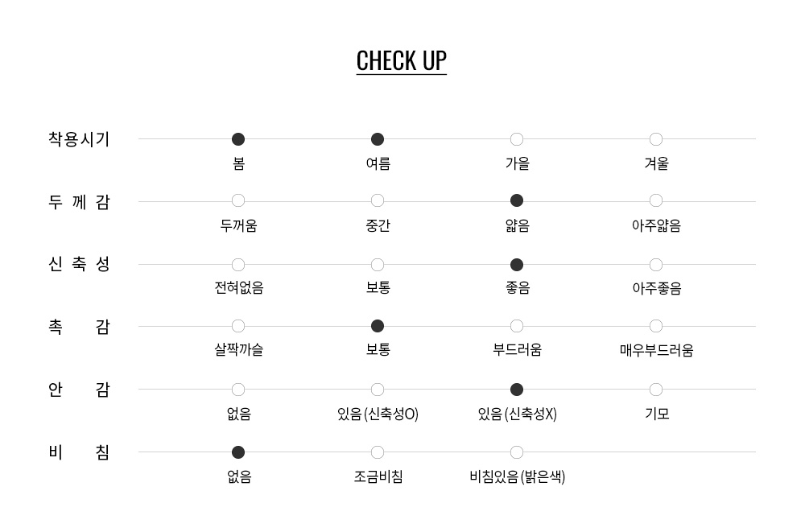The height and width of the screenshot is (532, 805).
Task: Choose 얇음 thickness dot
Action: tap(517, 200)
